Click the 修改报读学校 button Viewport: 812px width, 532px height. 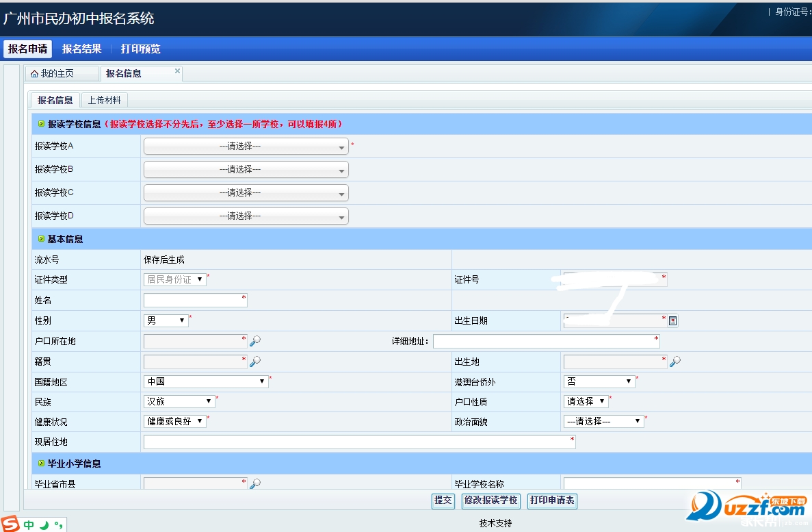[491, 501]
